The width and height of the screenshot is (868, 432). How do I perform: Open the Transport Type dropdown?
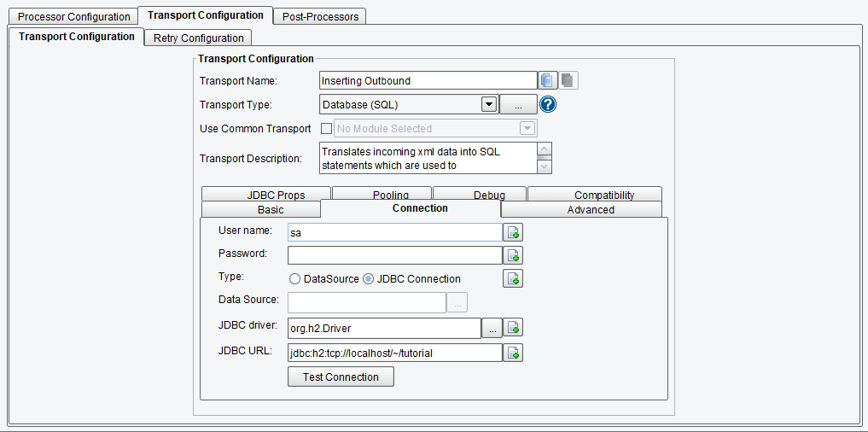[x=489, y=104]
